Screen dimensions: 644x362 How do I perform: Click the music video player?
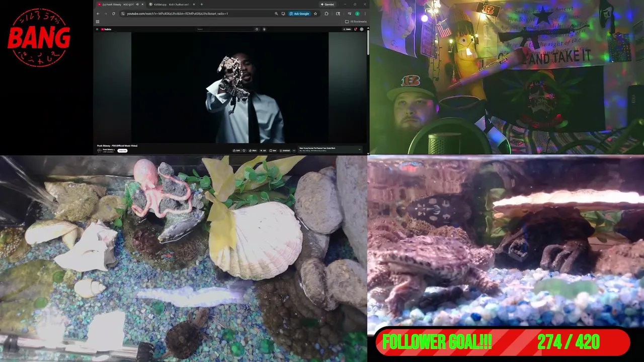[230, 87]
